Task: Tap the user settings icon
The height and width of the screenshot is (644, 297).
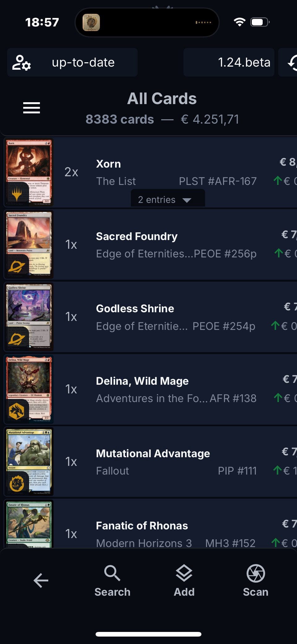Action: pos(21,63)
